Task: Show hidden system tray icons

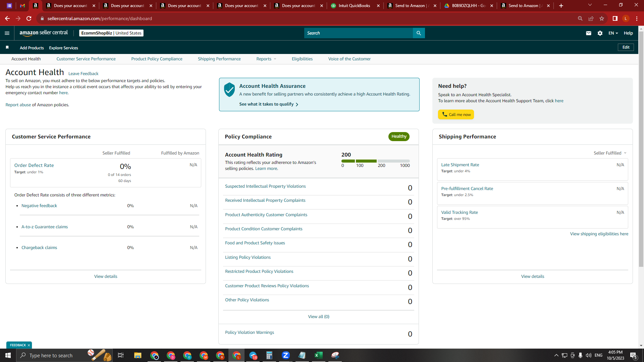Action: 556,355
